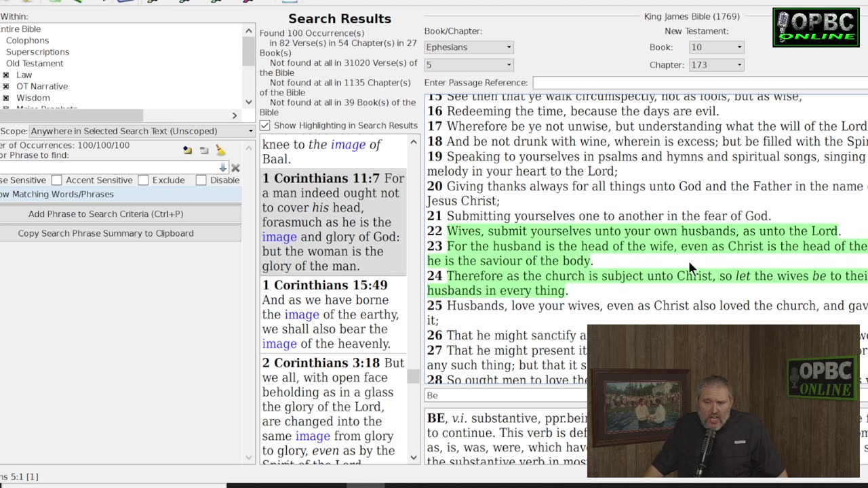Click highlighted verse 23 For the husband
This screenshot has width=868, height=488.
pyautogui.click(x=648, y=253)
